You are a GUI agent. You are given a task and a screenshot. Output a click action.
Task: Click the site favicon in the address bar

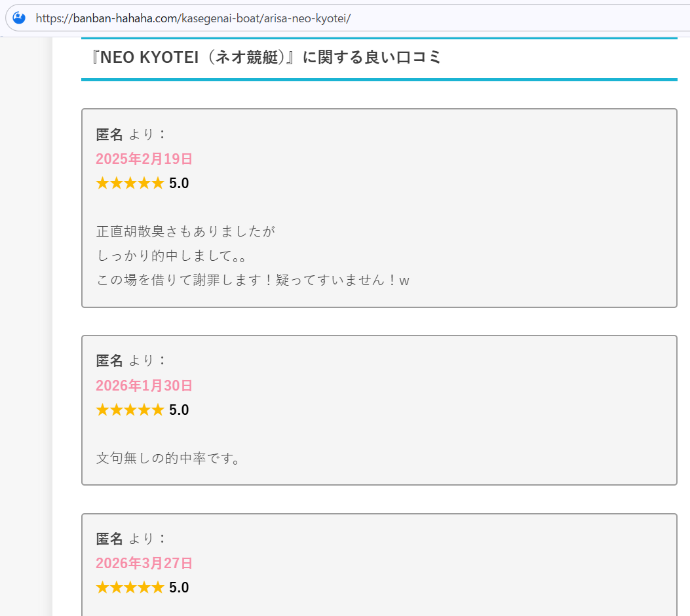coord(18,18)
